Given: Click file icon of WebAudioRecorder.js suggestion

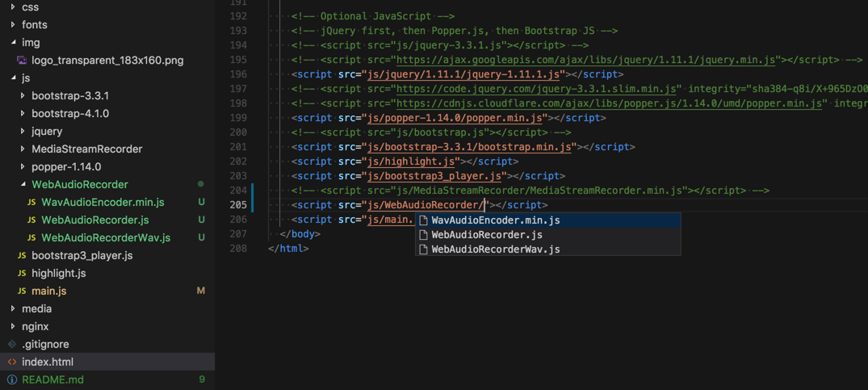Looking at the screenshot, I should tap(423, 234).
